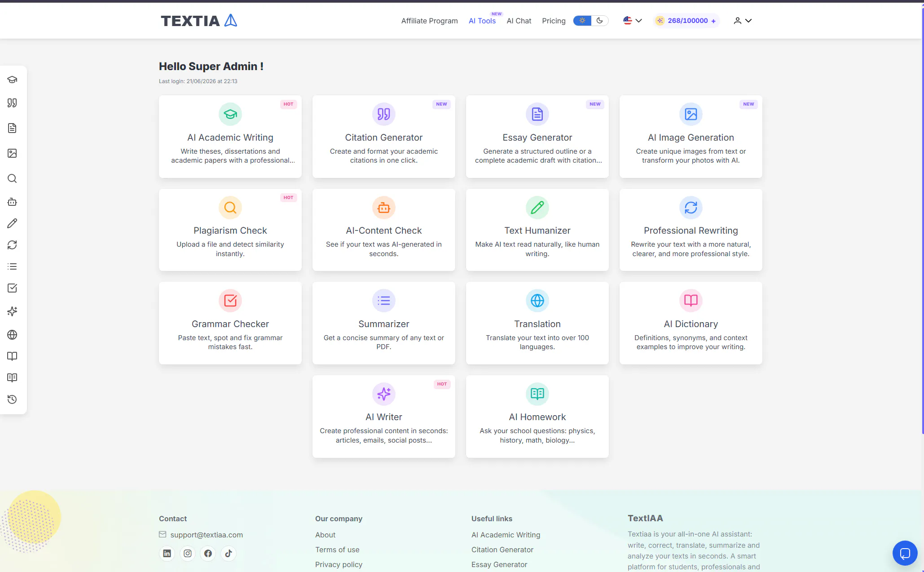Open AI Dictionary book icon in sidebar
Viewport: 924px width, 572px height.
tap(12, 356)
